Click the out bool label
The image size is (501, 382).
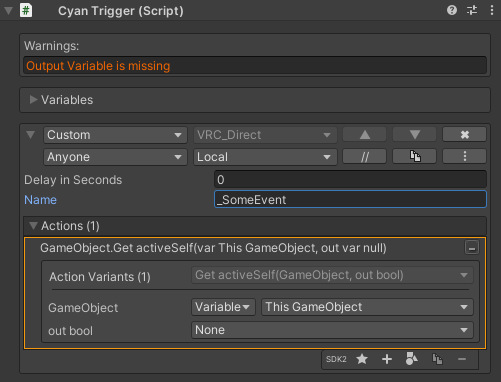(70, 331)
